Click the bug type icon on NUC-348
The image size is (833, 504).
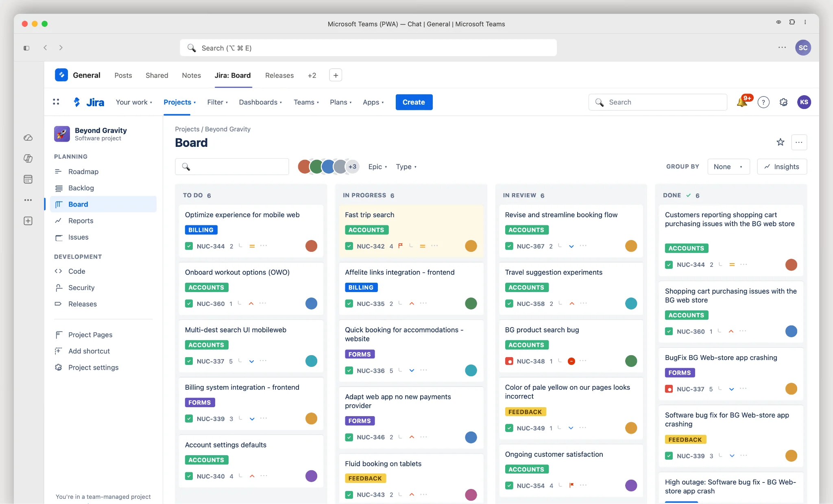(x=509, y=361)
